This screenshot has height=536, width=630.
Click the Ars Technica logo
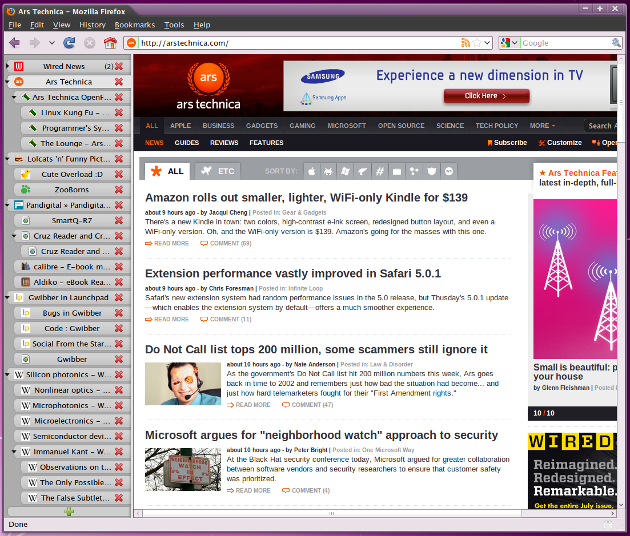[x=208, y=86]
